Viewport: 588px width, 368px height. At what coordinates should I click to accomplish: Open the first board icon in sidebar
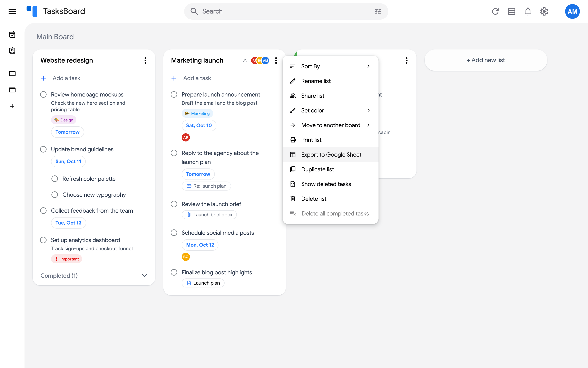pyautogui.click(x=12, y=74)
